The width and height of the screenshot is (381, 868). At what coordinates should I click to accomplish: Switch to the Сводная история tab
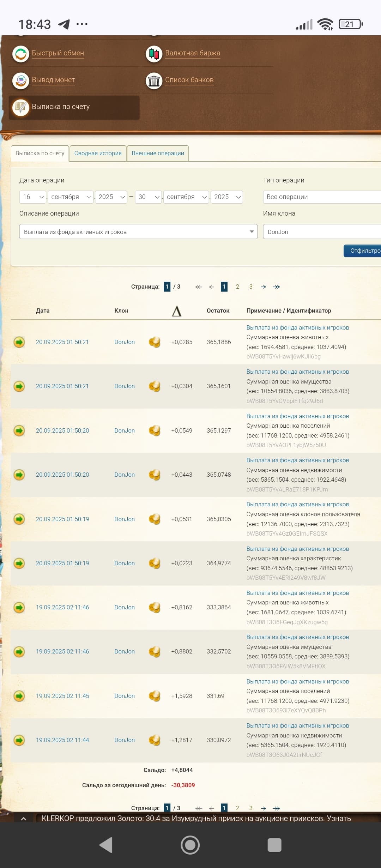pos(98,153)
